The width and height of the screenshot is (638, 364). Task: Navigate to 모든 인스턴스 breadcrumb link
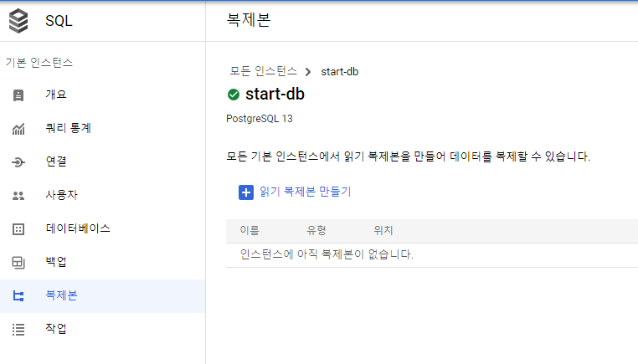[x=263, y=71]
